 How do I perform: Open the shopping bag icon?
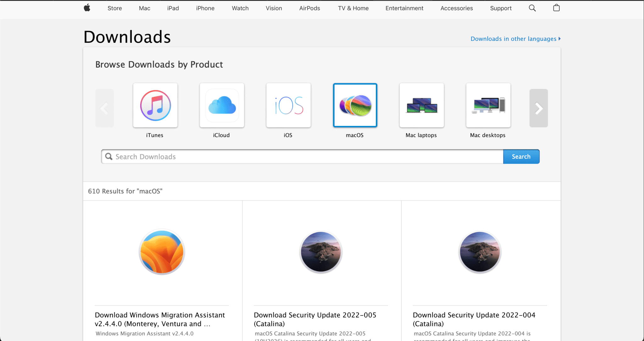pyautogui.click(x=556, y=8)
